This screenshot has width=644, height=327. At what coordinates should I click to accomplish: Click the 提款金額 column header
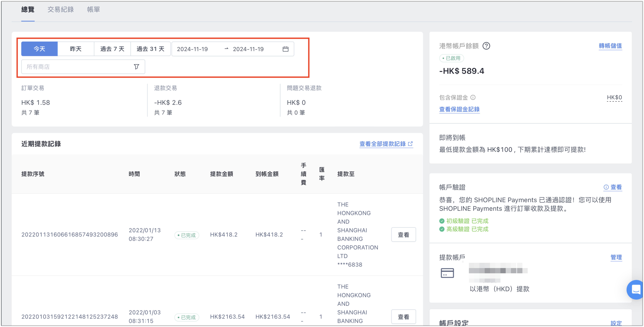click(x=222, y=174)
